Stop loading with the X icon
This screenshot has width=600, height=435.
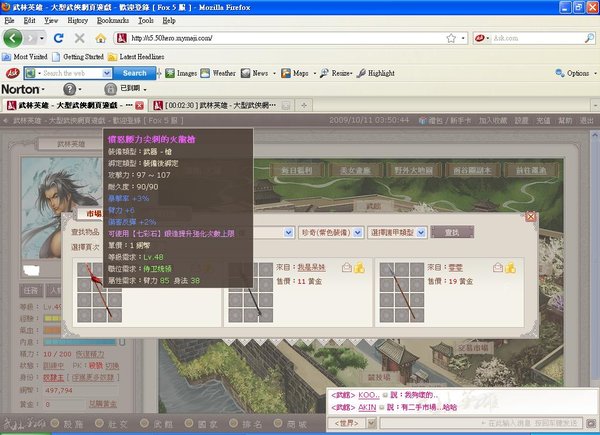(80, 38)
